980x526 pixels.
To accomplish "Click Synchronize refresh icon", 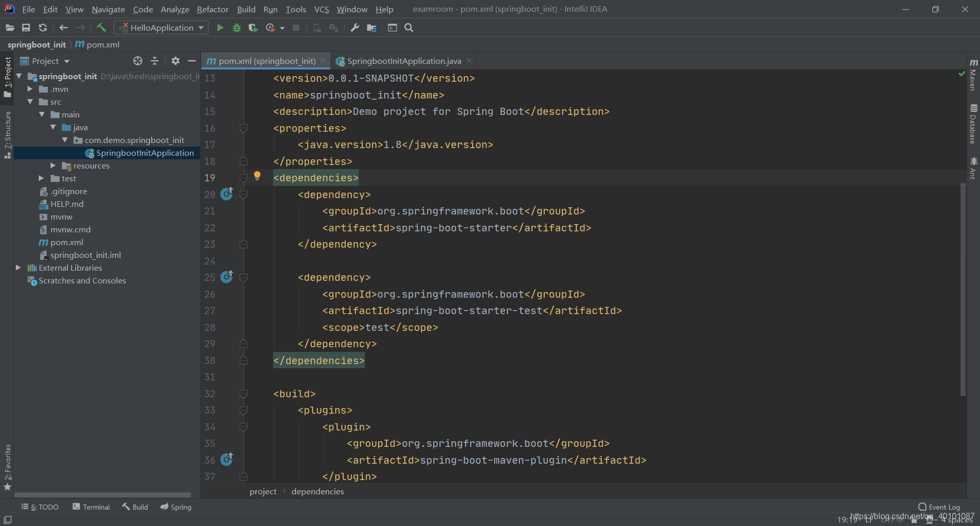I will click(43, 28).
